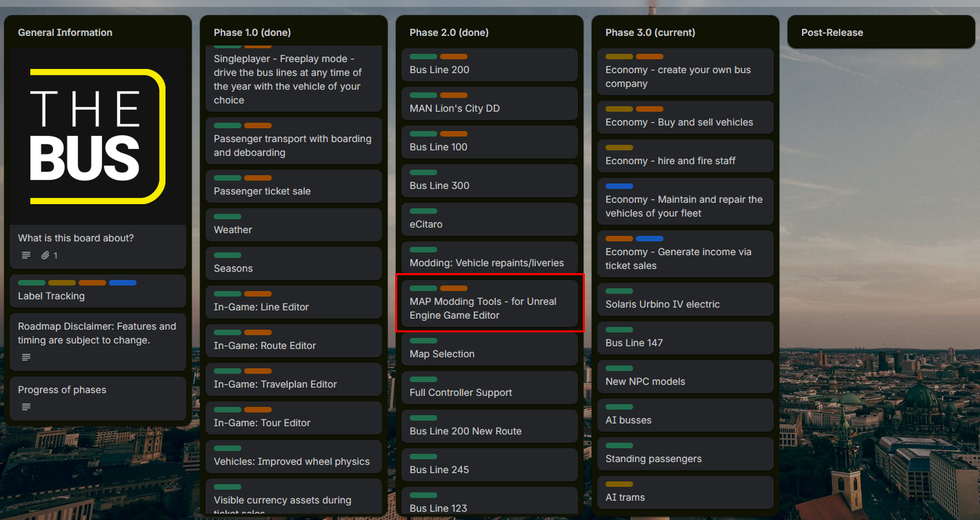Open Solaris Urbino IV electric card
This screenshot has height=520, width=980.
pos(686,299)
